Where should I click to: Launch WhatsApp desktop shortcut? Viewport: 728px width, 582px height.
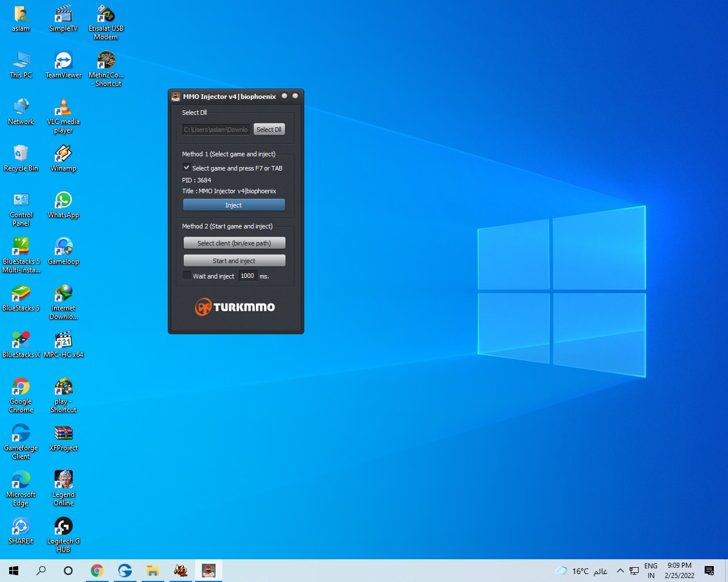tap(63, 205)
